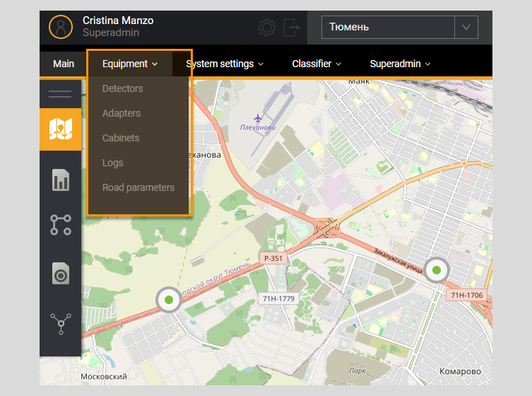This screenshot has width=532, height=396.
Task: Go to the Main tab
Action: (64, 64)
